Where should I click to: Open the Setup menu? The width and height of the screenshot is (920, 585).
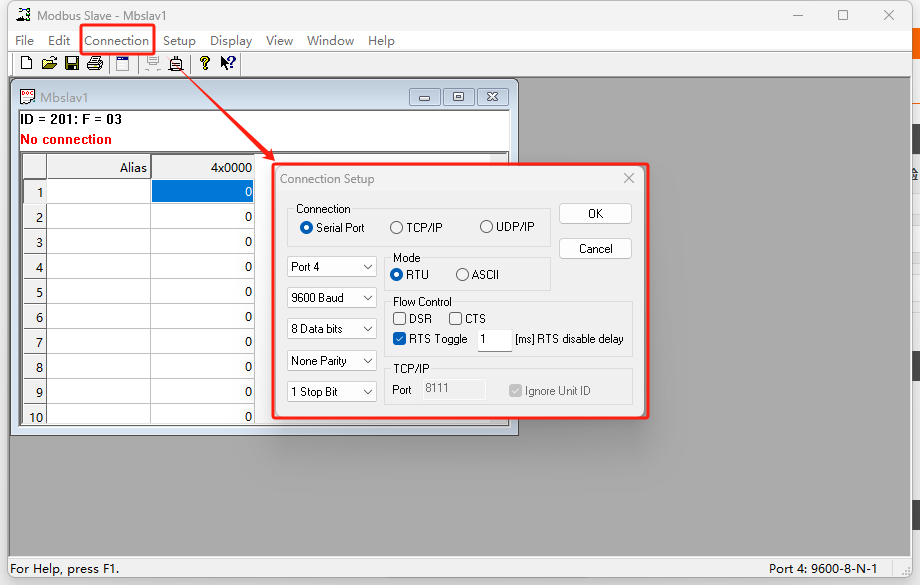click(179, 41)
